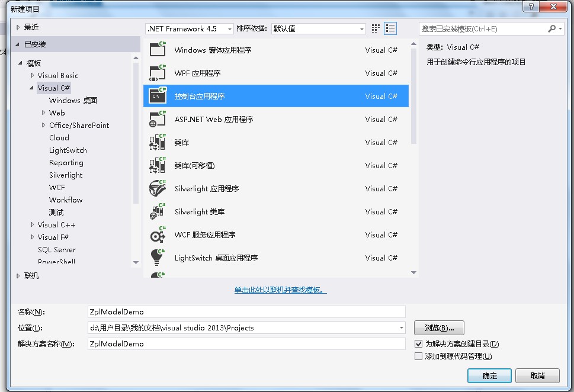Click the 取消 button
574x392 pixels.
point(537,375)
